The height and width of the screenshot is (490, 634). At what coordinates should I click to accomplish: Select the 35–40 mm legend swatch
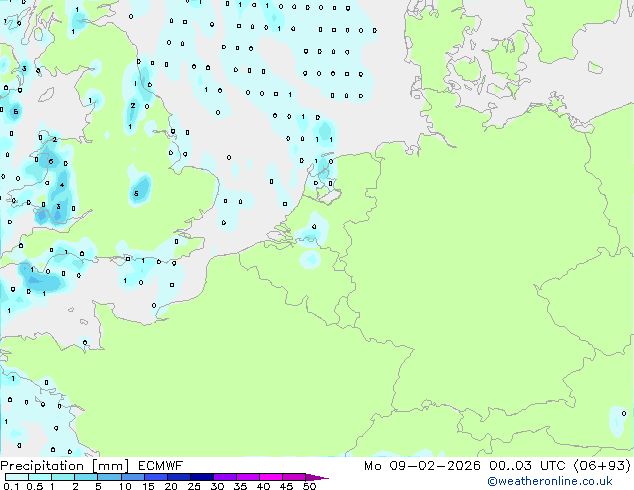tap(247, 477)
